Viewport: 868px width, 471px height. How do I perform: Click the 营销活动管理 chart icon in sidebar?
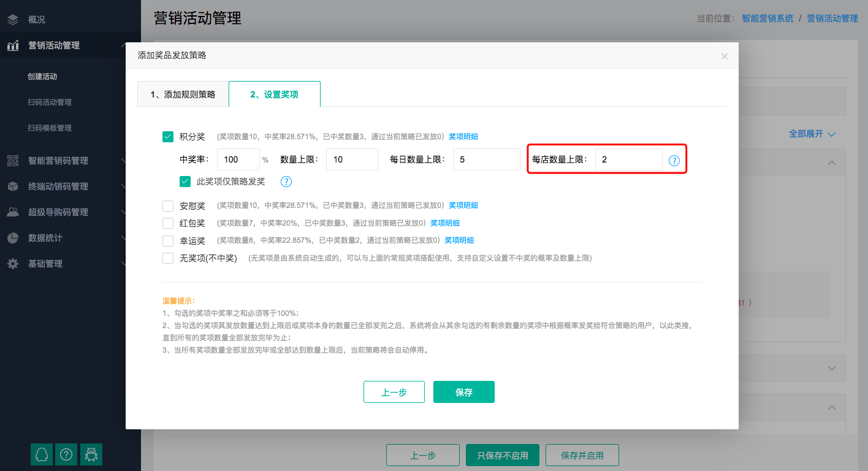click(x=13, y=45)
